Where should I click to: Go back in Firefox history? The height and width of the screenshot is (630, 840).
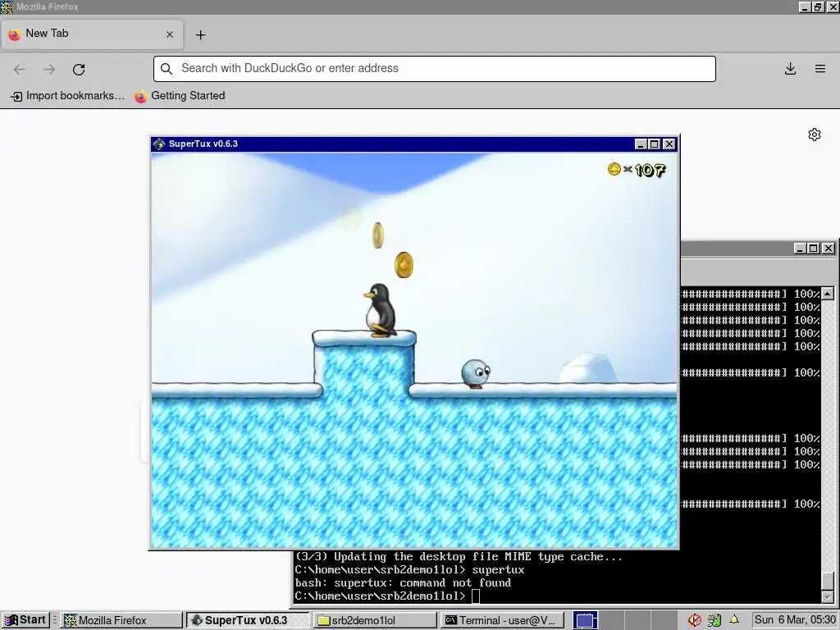(x=20, y=69)
